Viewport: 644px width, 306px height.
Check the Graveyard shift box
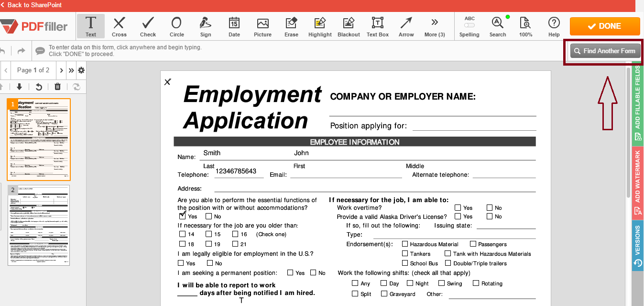coord(384,294)
